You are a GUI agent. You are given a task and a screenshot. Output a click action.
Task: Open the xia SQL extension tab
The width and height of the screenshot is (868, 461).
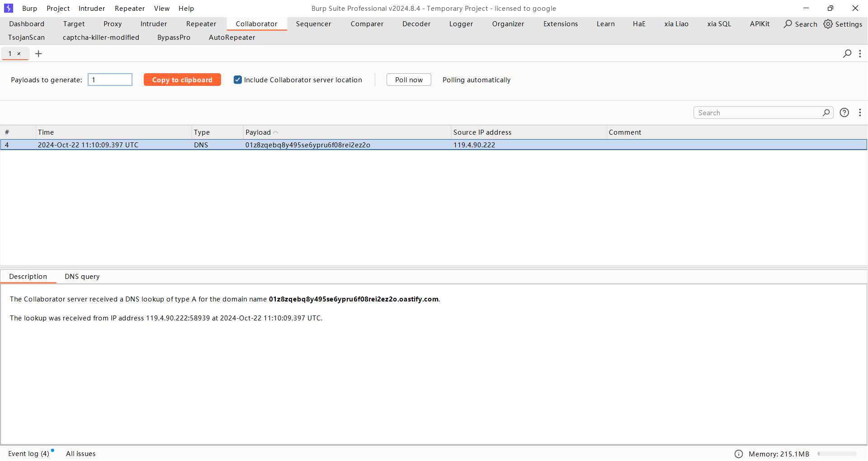719,24
